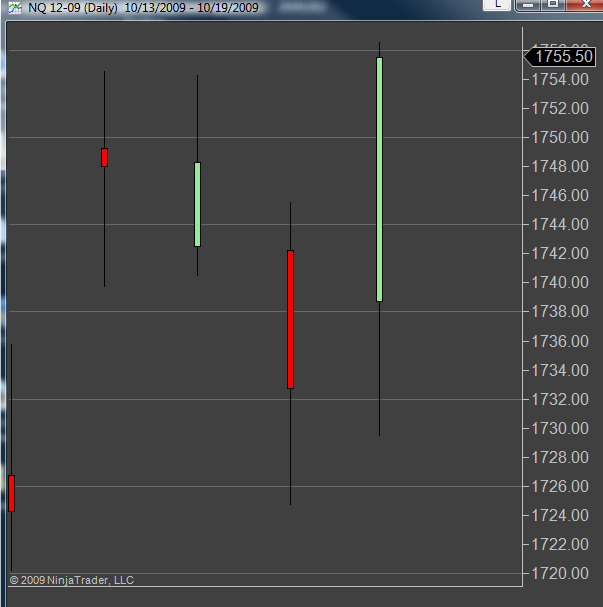
Task: Click the 1738.00 price axis label
Action: 560,312
